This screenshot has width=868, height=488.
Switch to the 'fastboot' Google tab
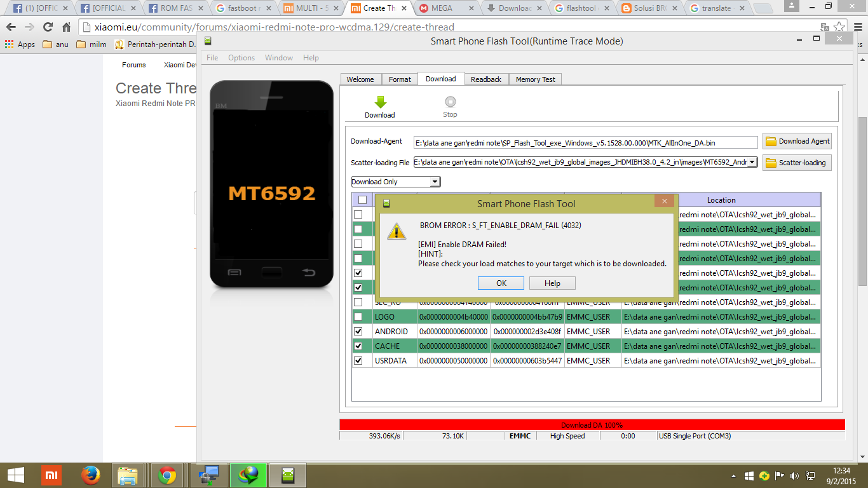pyautogui.click(x=243, y=8)
